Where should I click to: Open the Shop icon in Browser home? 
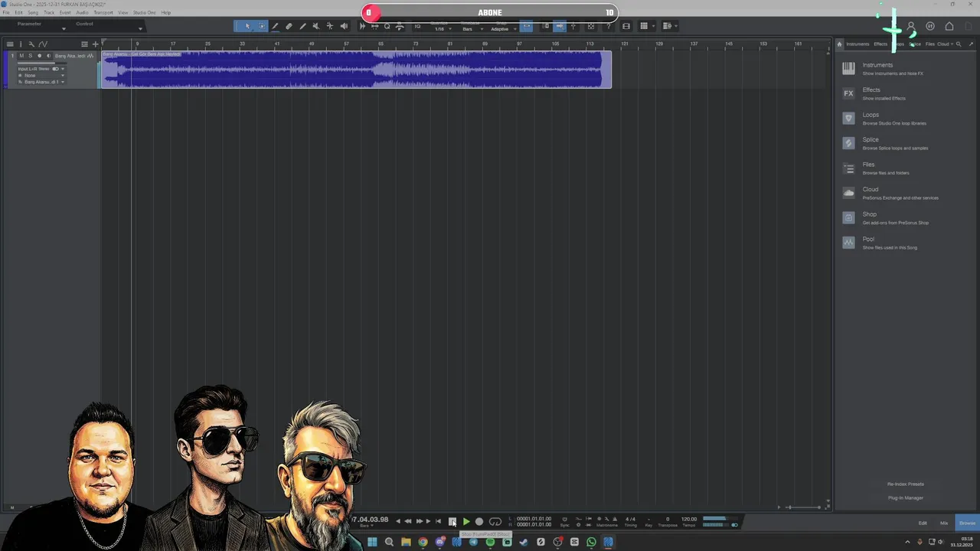point(848,217)
